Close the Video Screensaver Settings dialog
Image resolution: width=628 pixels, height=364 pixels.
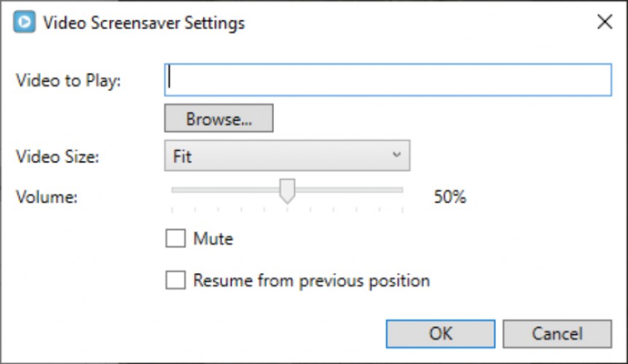click(x=605, y=22)
